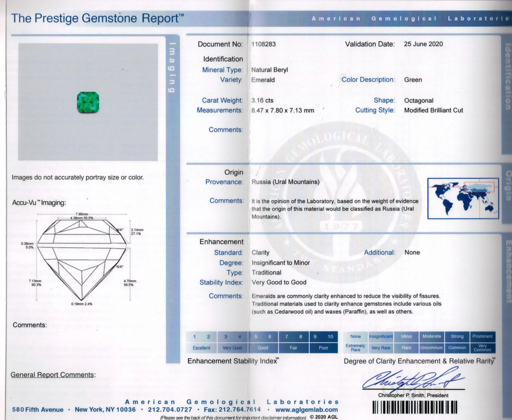The image size is (512, 420).
Task: Click the 'Traditional' enhancement type value
Action: [x=266, y=273]
